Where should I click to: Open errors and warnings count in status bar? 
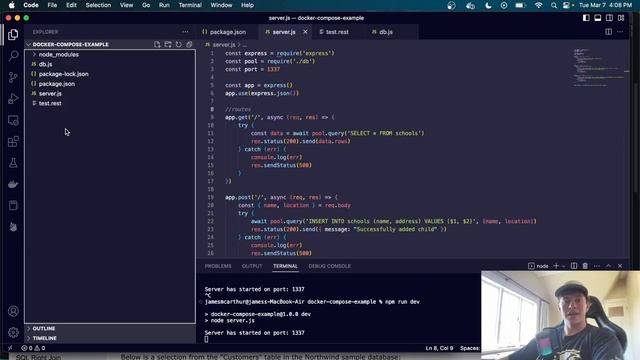(33, 348)
